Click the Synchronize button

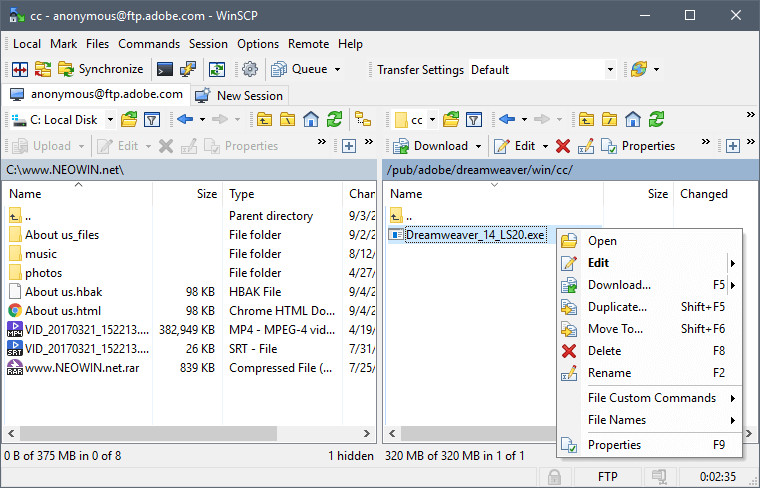point(100,69)
